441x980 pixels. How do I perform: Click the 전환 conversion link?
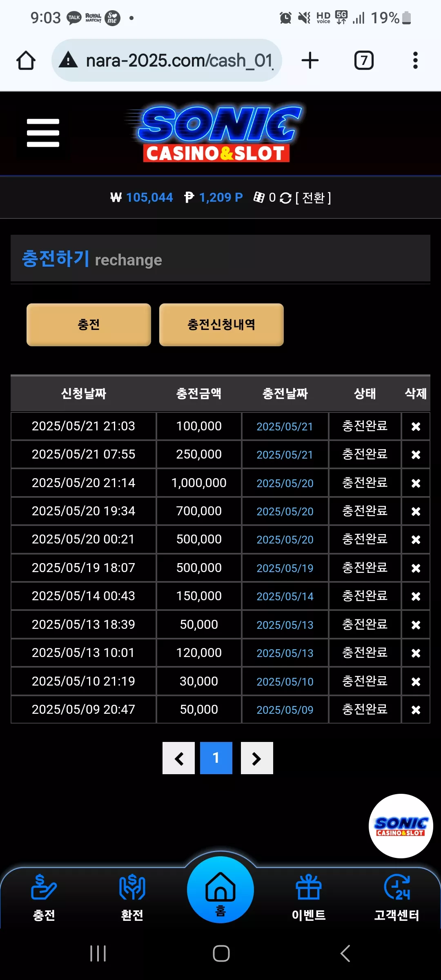pos(313,198)
